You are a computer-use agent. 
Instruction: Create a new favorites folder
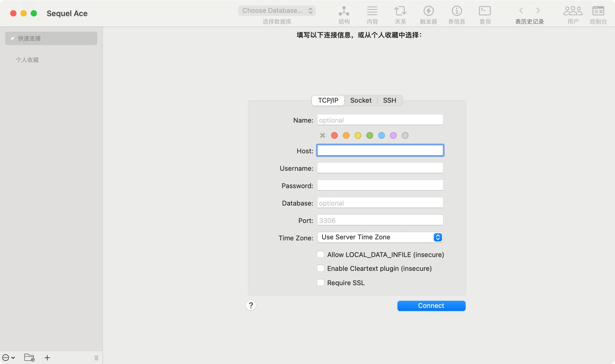(29, 357)
